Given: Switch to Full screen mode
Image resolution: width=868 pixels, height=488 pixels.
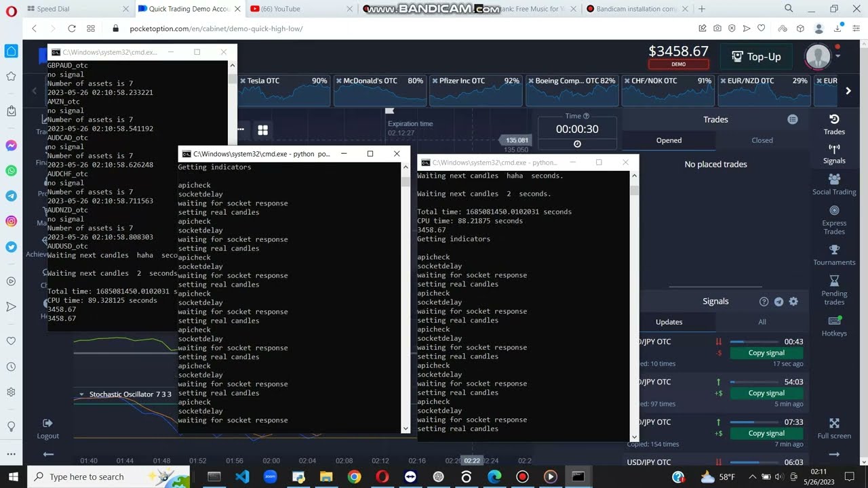Looking at the screenshot, I should click(834, 428).
